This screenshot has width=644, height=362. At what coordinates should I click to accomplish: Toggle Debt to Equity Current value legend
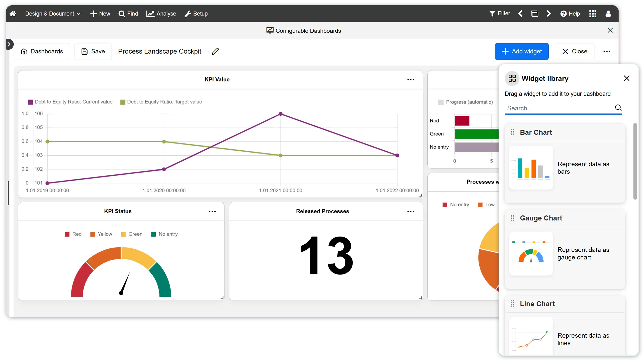70,102
